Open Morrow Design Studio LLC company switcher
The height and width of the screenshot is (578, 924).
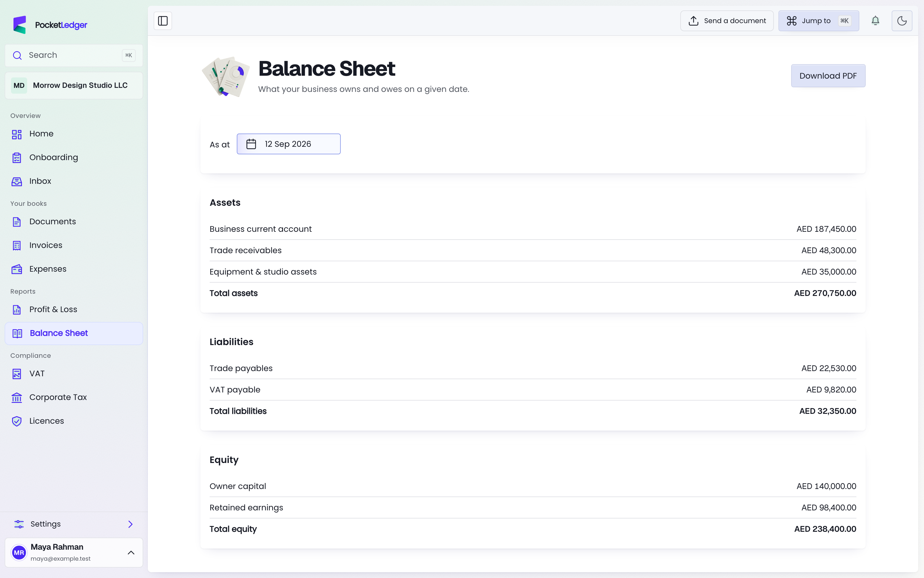click(x=74, y=86)
